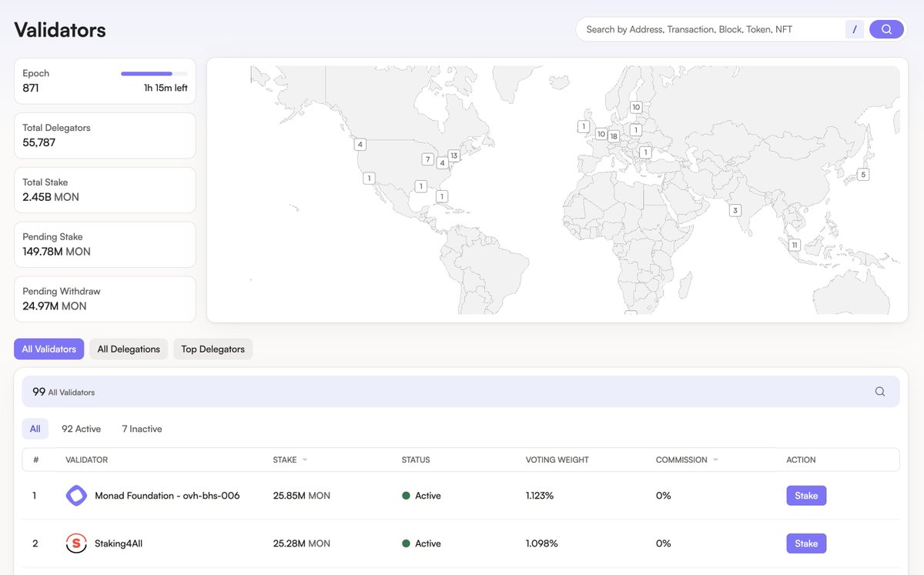Image resolution: width=924 pixels, height=575 pixels.
Task: Click voting weight 1.123%
Action: pyautogui.click(x=540, y=496)
